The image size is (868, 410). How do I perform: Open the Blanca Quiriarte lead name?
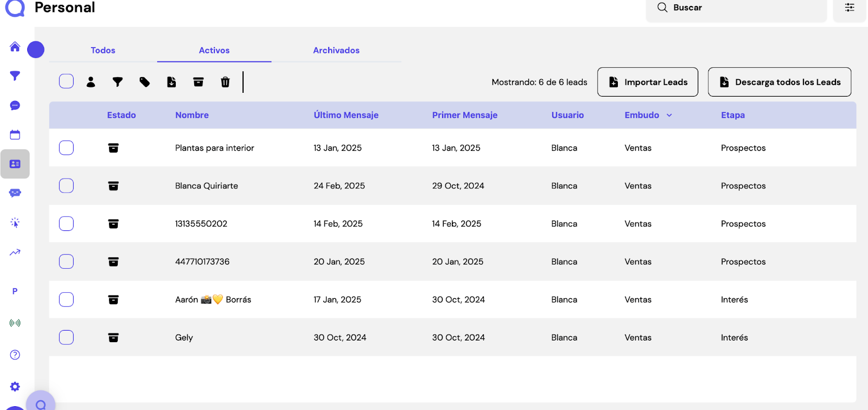click(207, 186)
